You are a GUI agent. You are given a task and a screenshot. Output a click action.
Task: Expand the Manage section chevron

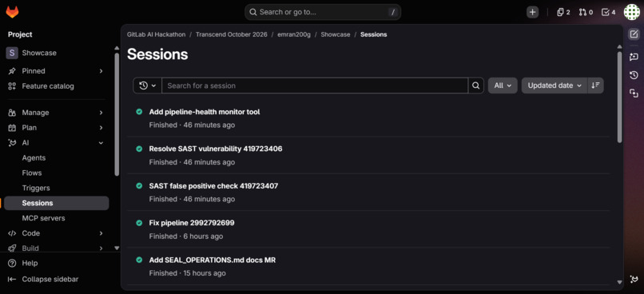(x=101, y=113)
